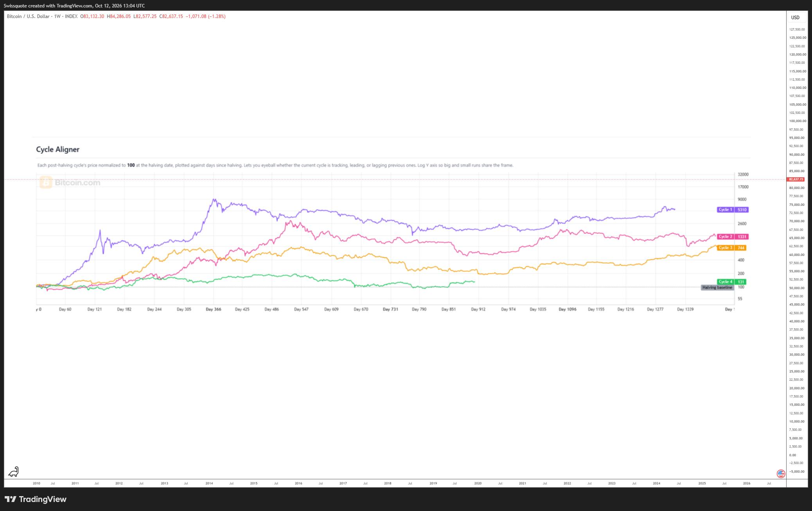Image resolution: width=812 pixels, height=511 pixels.
Task: Click the 0.00 price axis tick
Action: click(792, 455)
